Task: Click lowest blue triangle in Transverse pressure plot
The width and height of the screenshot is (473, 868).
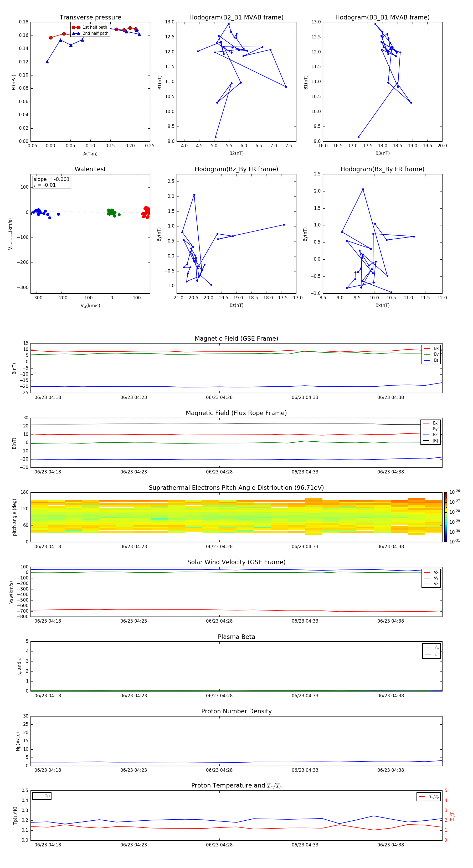Action: pos(47,62)
